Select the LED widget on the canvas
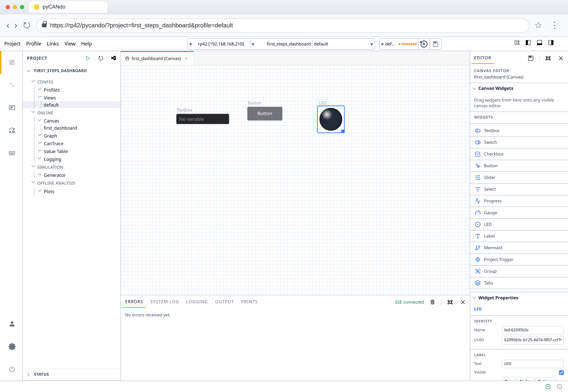 (331, 119)
